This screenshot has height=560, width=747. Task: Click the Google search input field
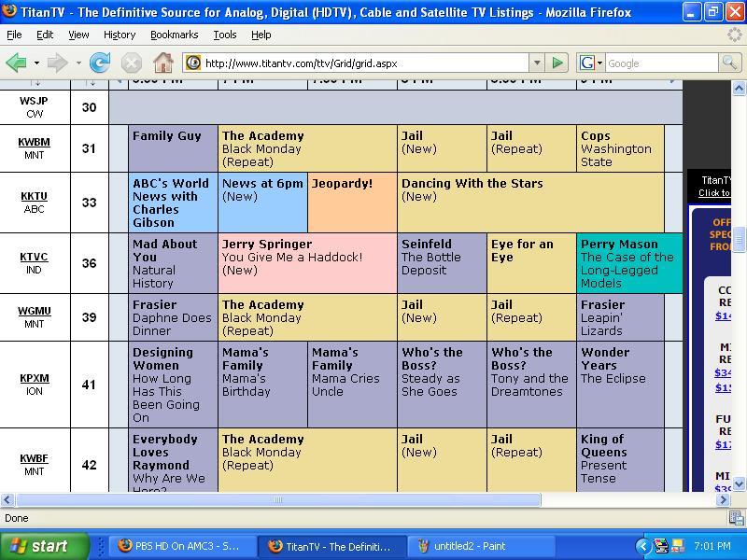tap(662, 63)
